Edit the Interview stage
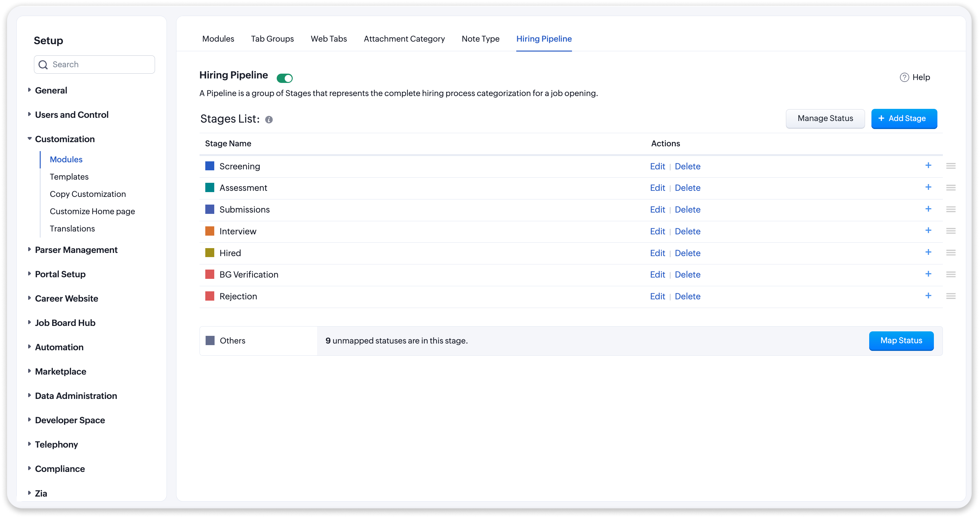The width and height of the screenshot is (980, 518). click(657, 231)
